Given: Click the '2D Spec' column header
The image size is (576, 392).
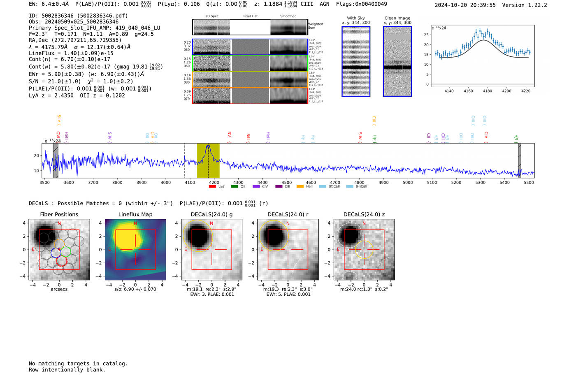Looking at the screenshot, I should coord(212,16).
